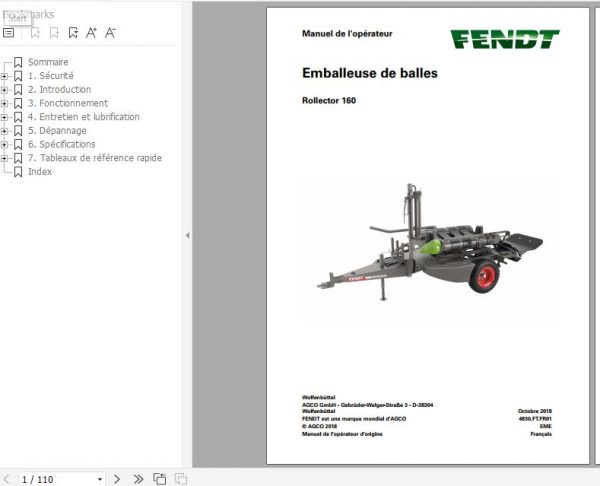Click the find current bookmark icon

click(x=73, y=33)
